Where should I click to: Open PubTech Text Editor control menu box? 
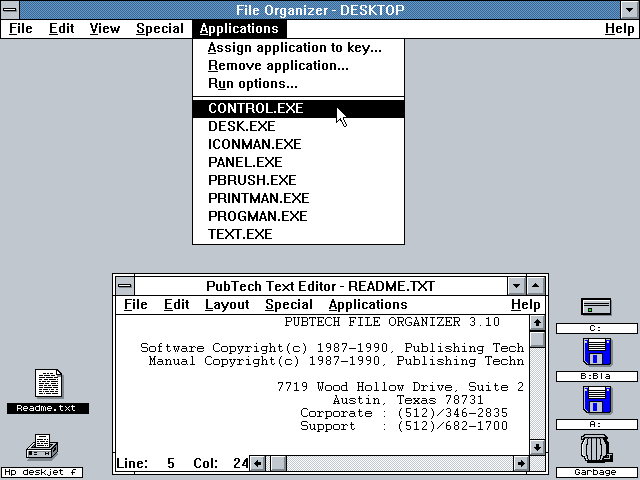click(x=125, y=286)
